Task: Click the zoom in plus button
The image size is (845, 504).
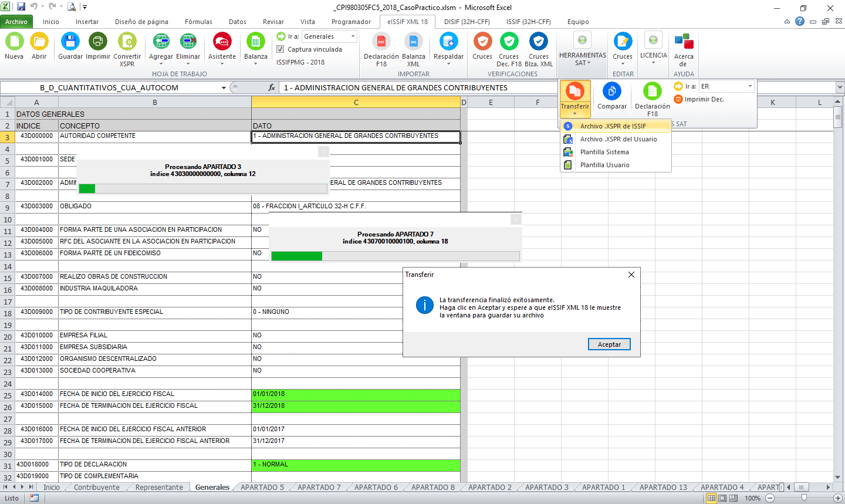Action: click(x=837, y=498)
